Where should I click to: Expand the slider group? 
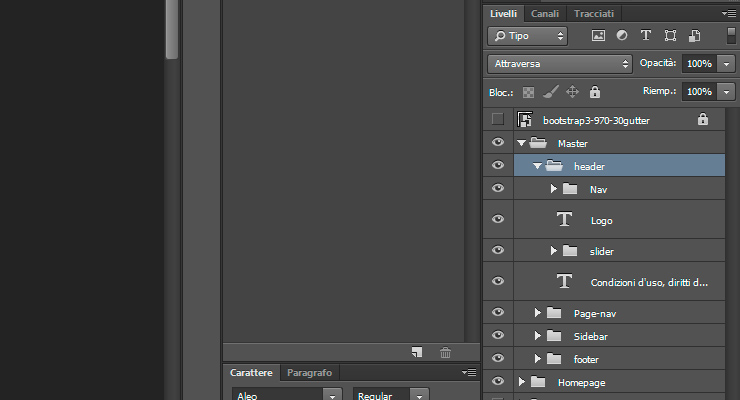pos(554,250)
